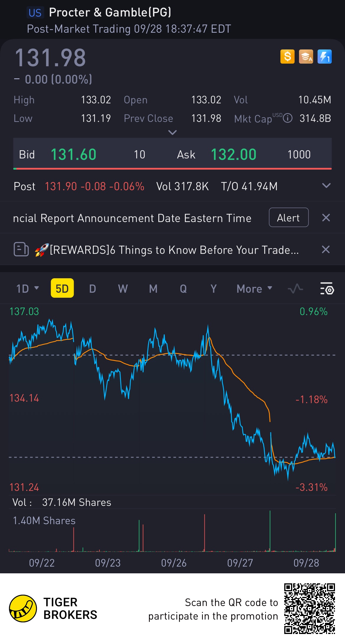Switch to the M monthly chart tab
Viewport: 345px width, 644px height.
point(153,289)
